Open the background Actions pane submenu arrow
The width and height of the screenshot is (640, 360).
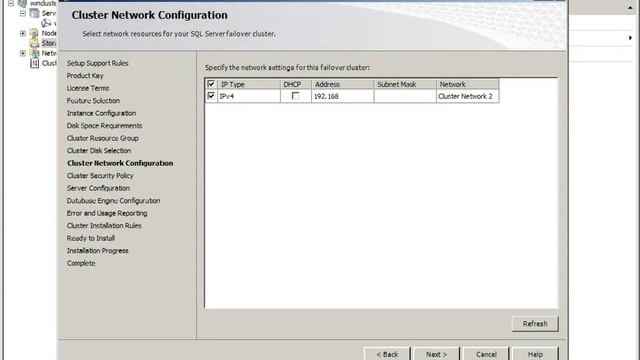[x=630, y=38]
